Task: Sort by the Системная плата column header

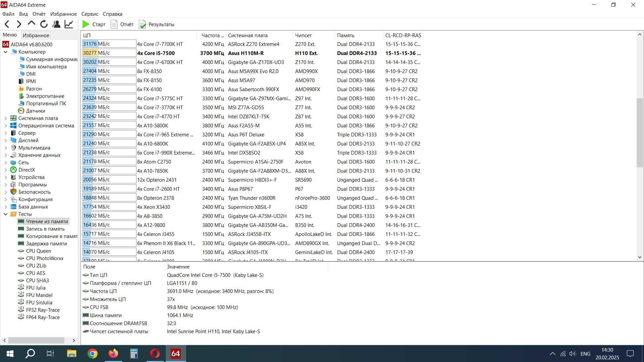Action: tap(259, 35)
